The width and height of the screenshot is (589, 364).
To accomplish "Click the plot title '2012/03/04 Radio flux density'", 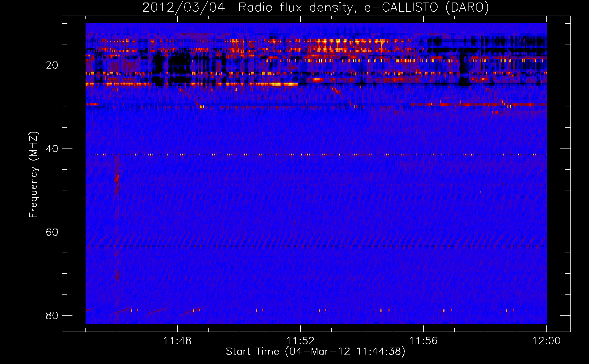I will (315, 7).
